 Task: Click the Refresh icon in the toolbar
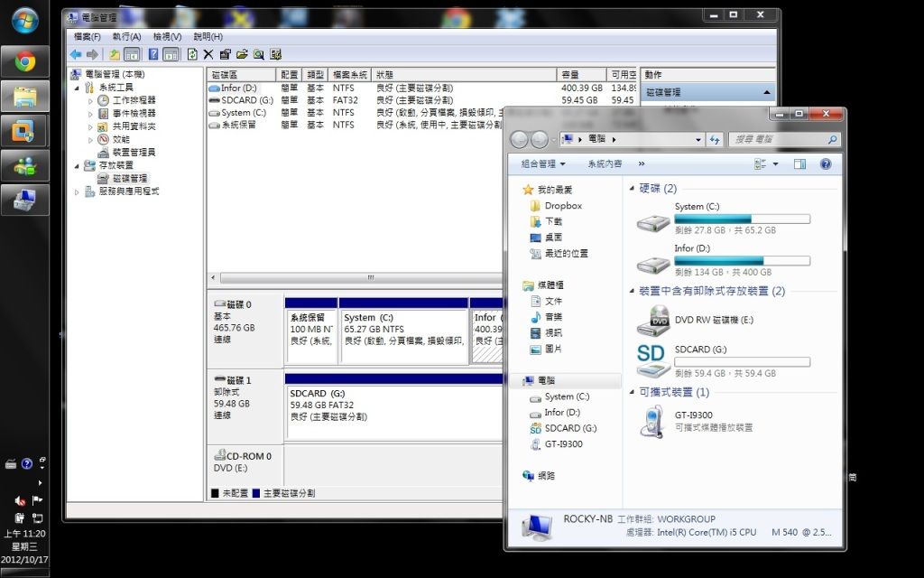(x=192, y=54)
